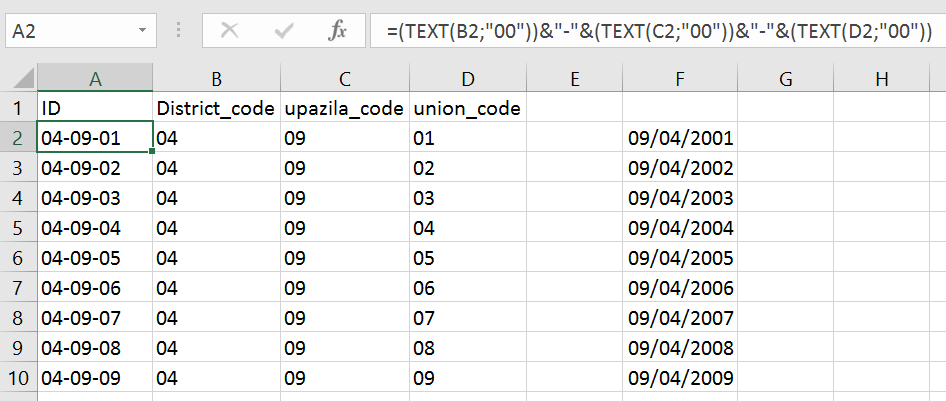Select column F header
Viewport: 946px width, 401px height.
tap(680, 79)
